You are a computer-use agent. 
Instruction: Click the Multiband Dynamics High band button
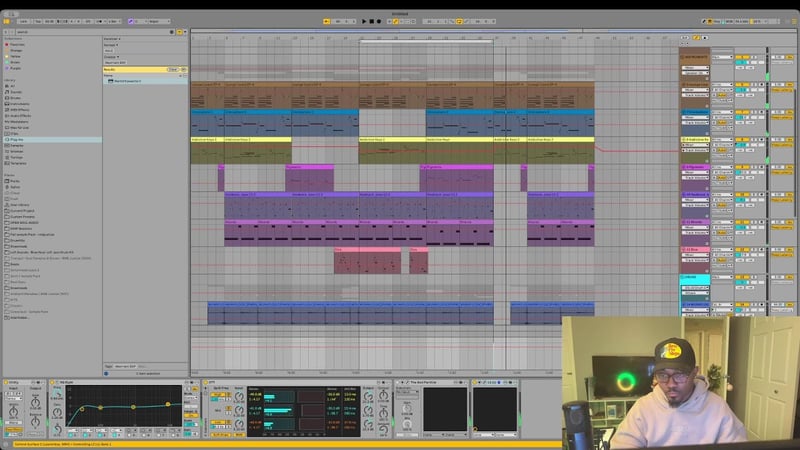(x=218, y=395)
